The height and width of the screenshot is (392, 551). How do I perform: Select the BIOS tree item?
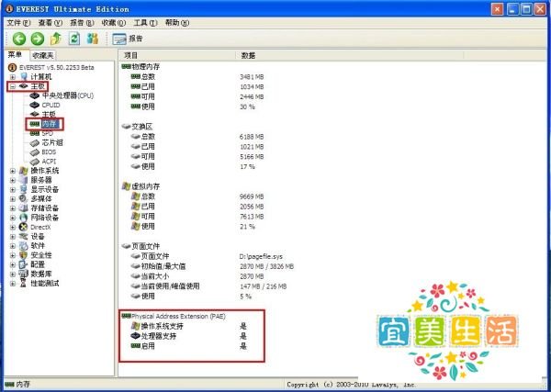click(x=49, y=152)
